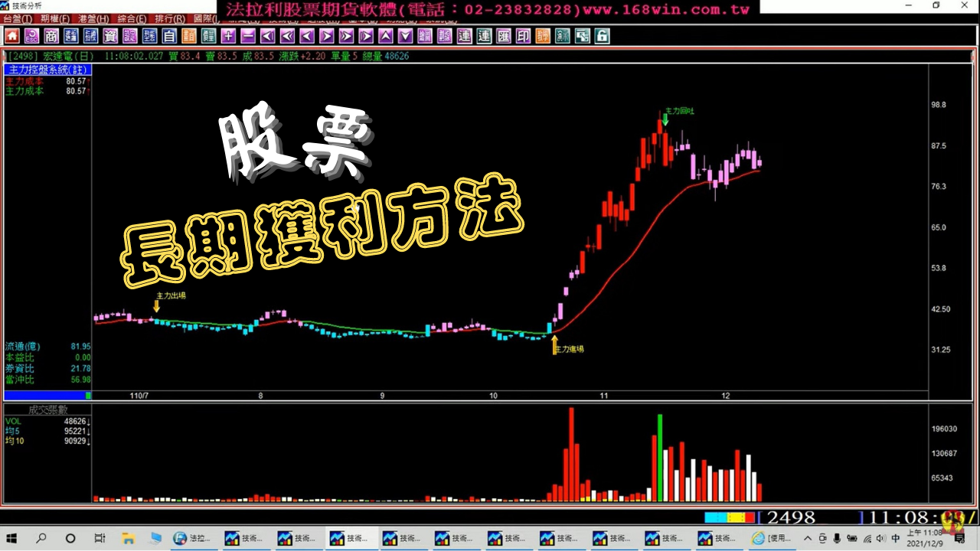The image size is (980, 551).
Task: Click the 券資比 21.78 row
Action: pos(47,368)
